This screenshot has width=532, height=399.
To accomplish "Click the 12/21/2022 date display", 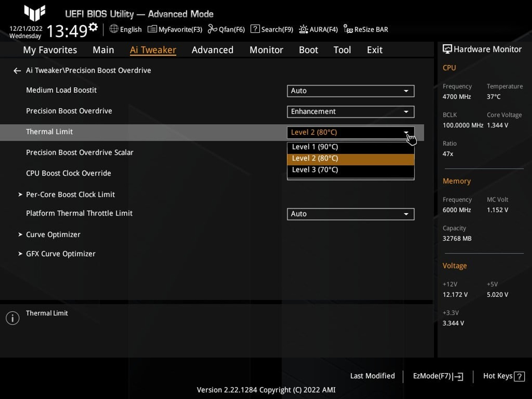I will [x=26, y=29].
